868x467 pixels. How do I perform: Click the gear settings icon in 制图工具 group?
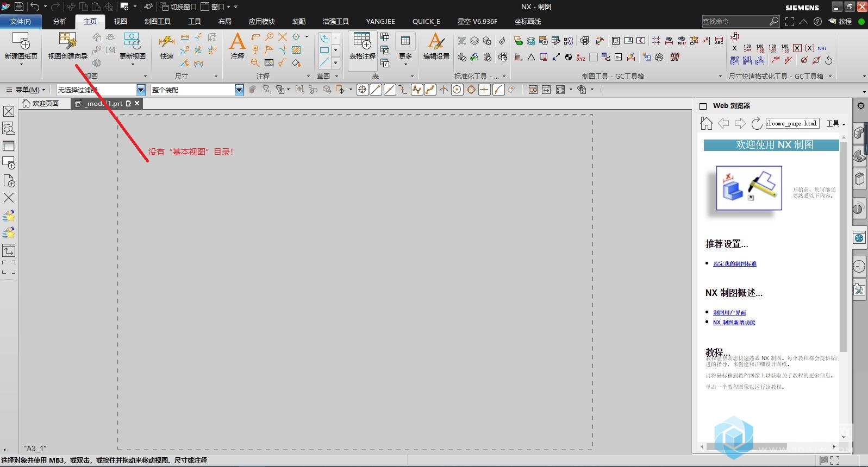(x=659, y=57)
